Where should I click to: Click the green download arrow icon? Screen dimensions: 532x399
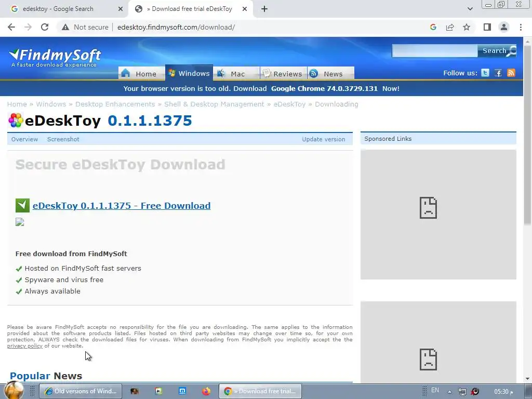(x=22, y=205)
